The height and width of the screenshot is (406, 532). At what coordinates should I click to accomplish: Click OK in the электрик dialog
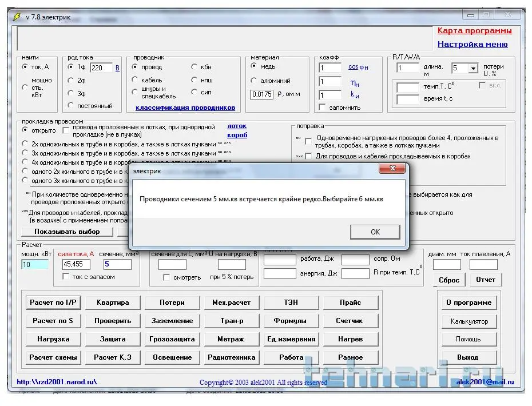click(x=375, y=232)
